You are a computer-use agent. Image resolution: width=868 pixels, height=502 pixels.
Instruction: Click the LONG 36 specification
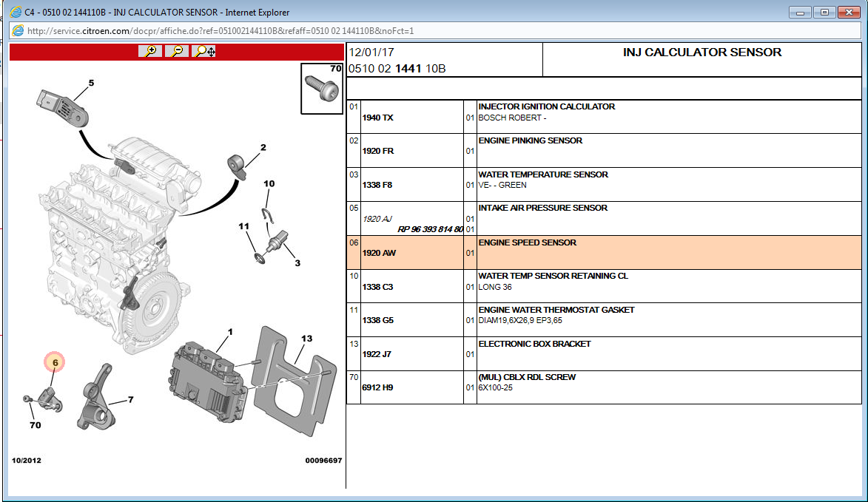click(495, 287)
